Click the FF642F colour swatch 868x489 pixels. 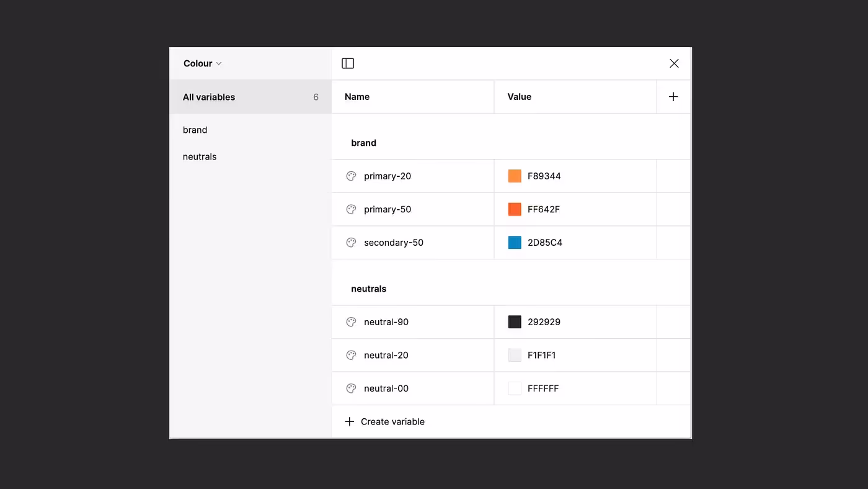pos(515,210)
